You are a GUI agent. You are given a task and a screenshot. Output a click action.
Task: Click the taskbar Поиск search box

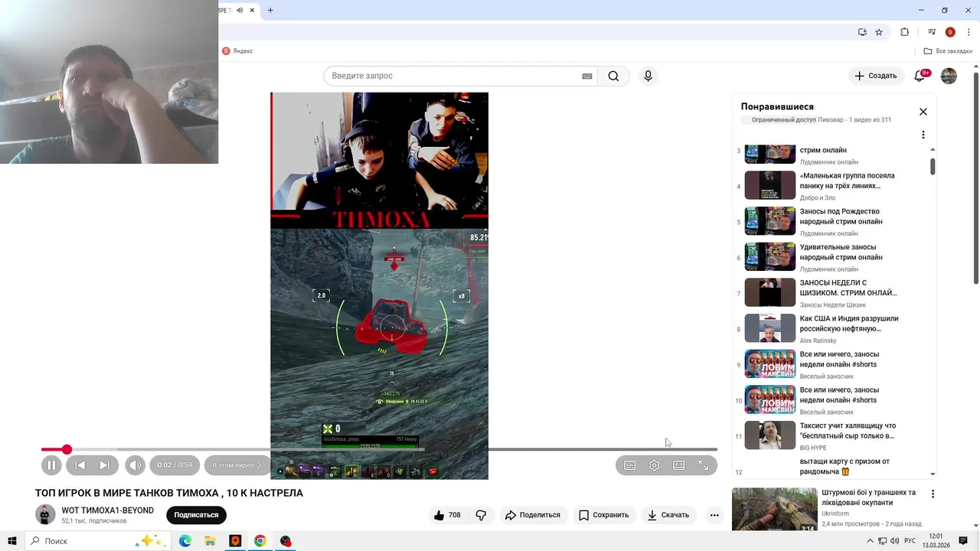(x=97, y=541)
